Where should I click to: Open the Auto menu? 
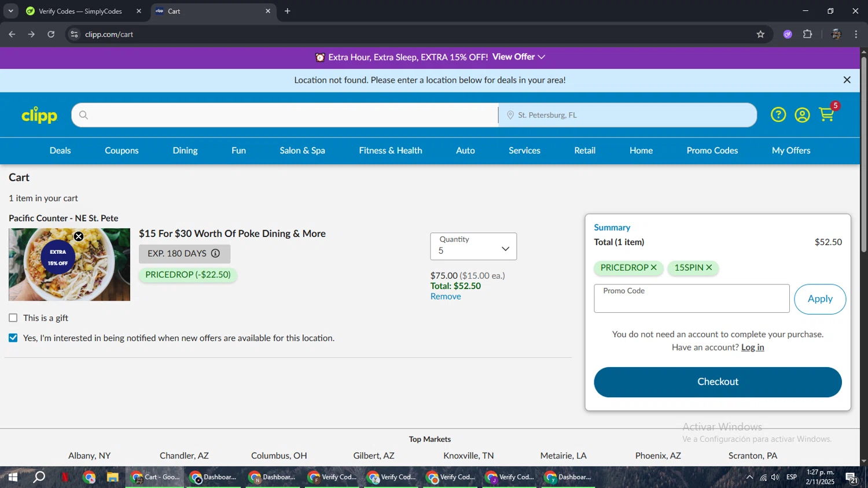(465, 150)
